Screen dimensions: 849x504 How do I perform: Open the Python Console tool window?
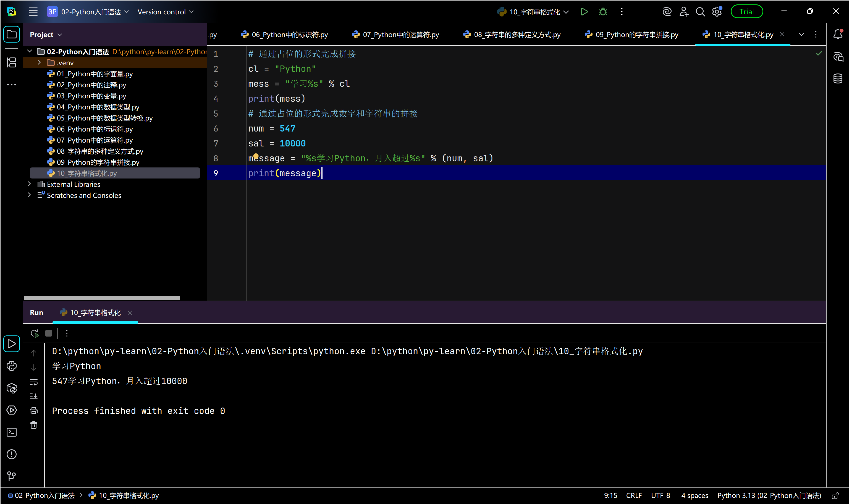(12, 366)
